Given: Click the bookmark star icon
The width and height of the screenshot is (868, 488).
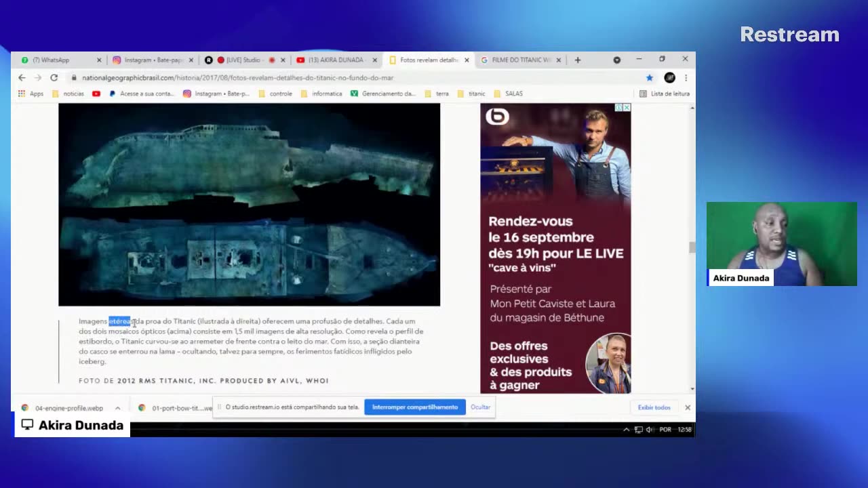Looking at the screenshot, I should [649, 78].
